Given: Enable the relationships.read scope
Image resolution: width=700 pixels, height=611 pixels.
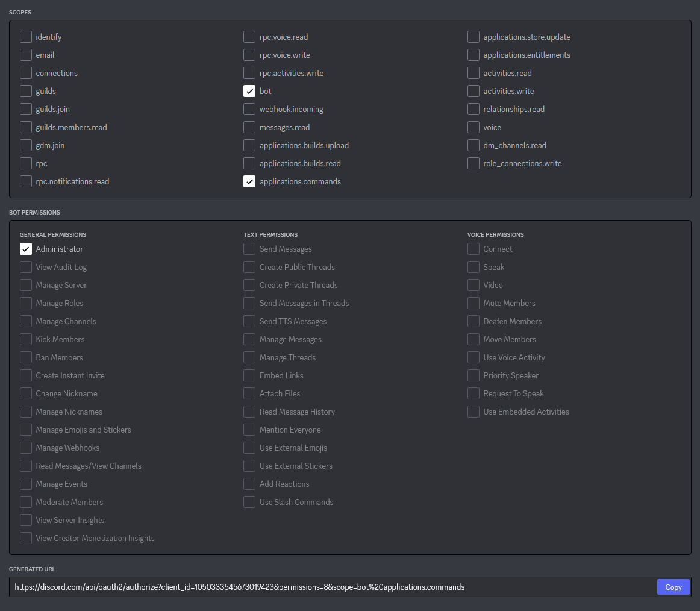Looking at the screenshot, I should coord(473,109).
